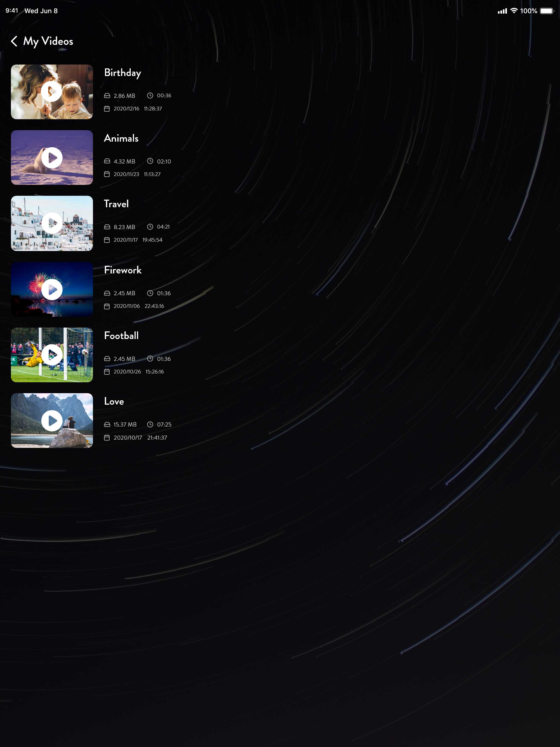
Task: Open the Birthday video title
Action: pos(122,73)
